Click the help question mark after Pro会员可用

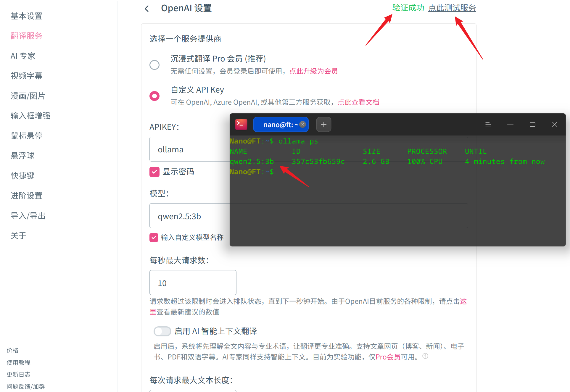425,356
